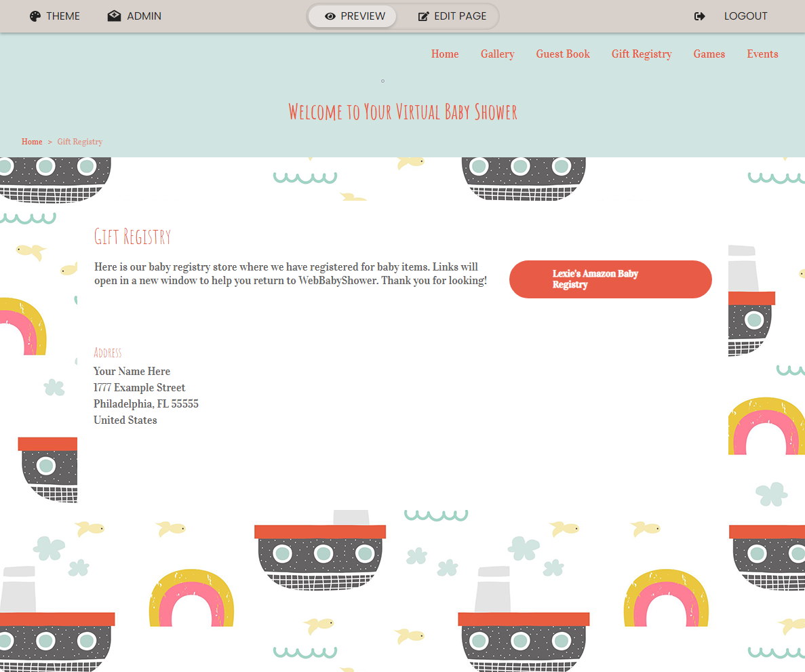This screenshot has width=805, height=672.
Task: Open the Guest Book menu item
Action: [x=563, y=54]
